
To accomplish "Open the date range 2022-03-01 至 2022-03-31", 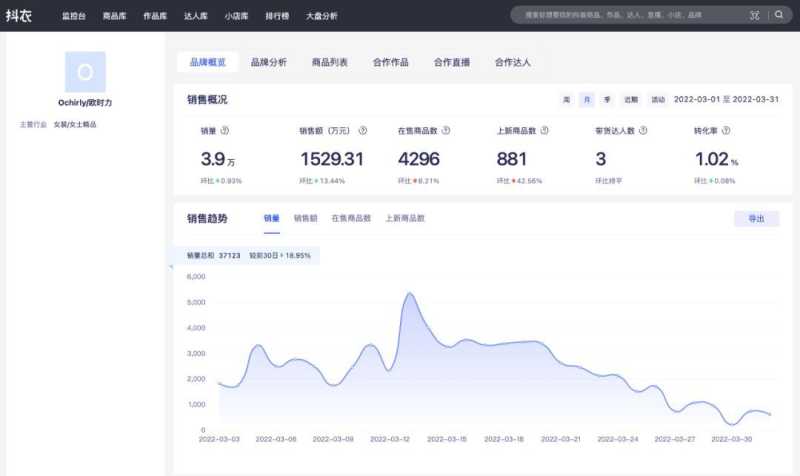I will coord(727,99).
